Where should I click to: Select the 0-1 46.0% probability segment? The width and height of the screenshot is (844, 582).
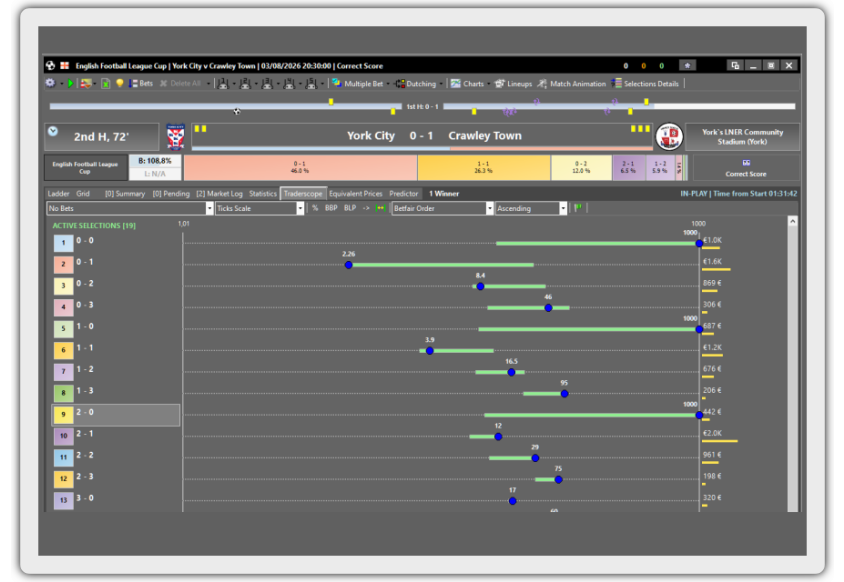(x=300, y=167)
